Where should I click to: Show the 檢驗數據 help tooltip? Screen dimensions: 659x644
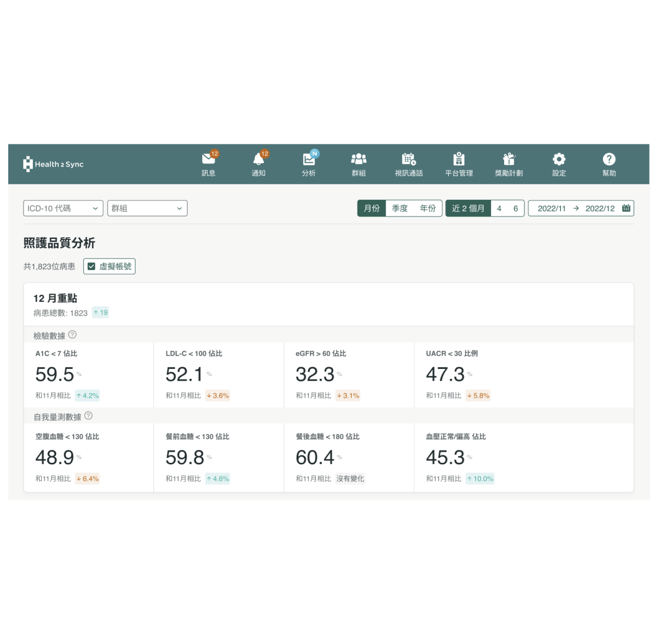coord(72,335)
